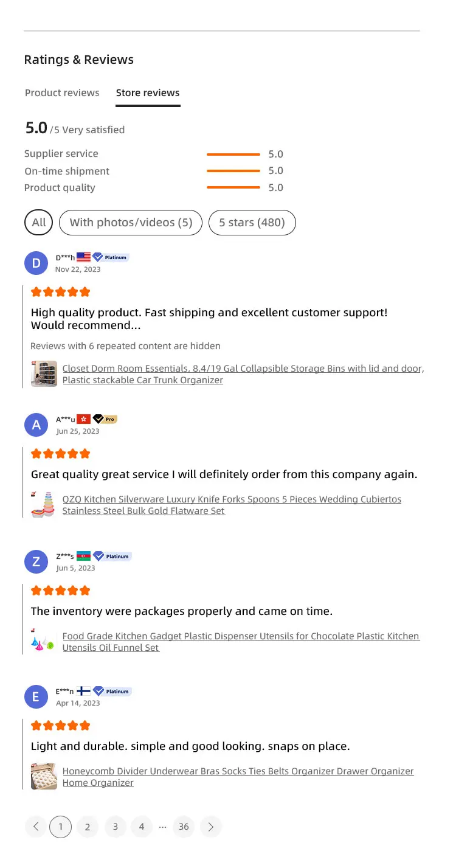This screenshot has height=868, width=456.
Task: Click the US flag icon next to D***h
Action: 83,257
